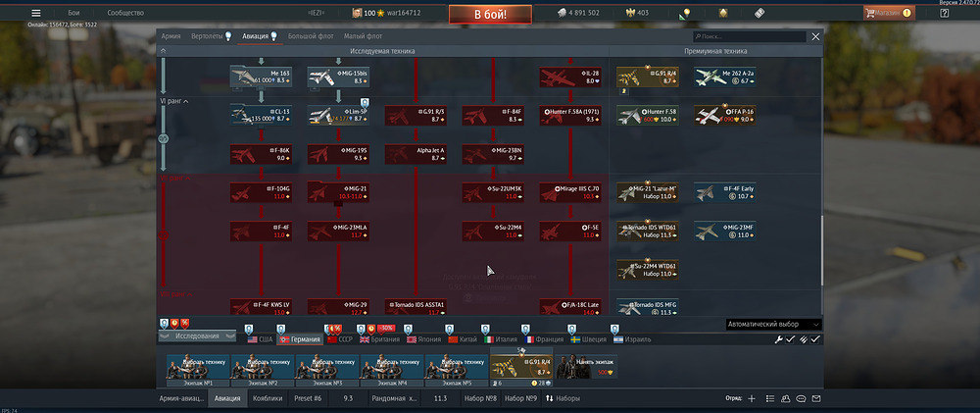
Task: Open the Сообщество menu
Action: pyautogui.click(x=125, y=13)
